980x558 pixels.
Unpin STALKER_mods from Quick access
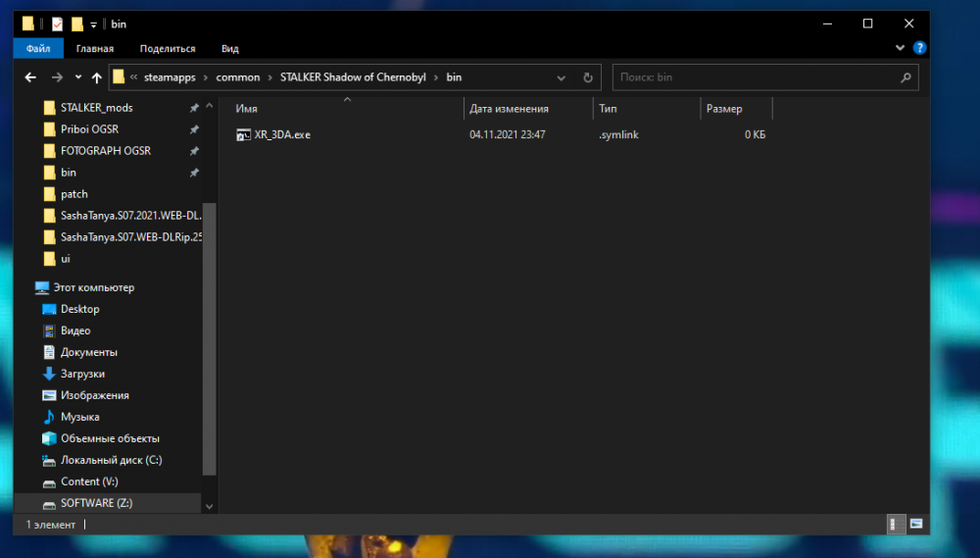pyautogui.click(x=194, y=108)
